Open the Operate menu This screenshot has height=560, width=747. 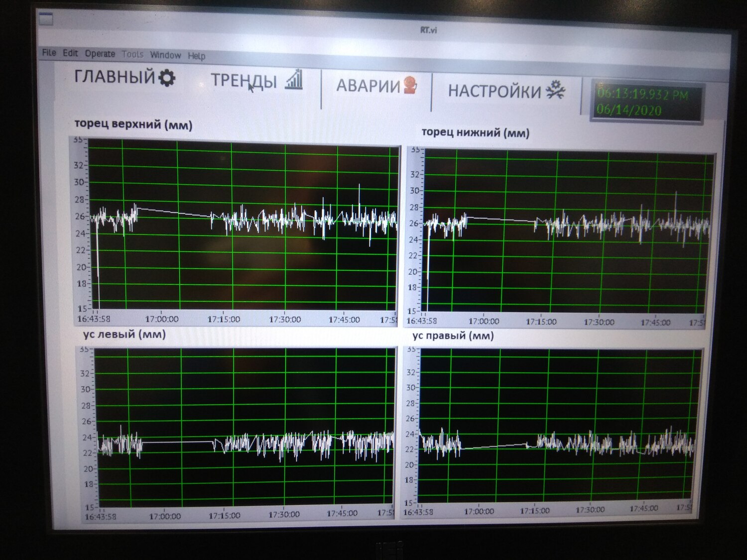coord(100,54)
